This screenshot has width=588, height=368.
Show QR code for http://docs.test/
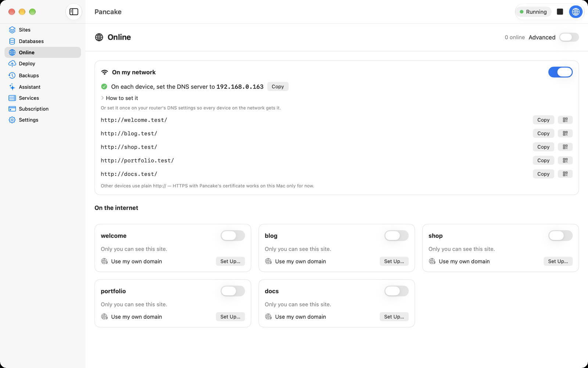(565, 174)
